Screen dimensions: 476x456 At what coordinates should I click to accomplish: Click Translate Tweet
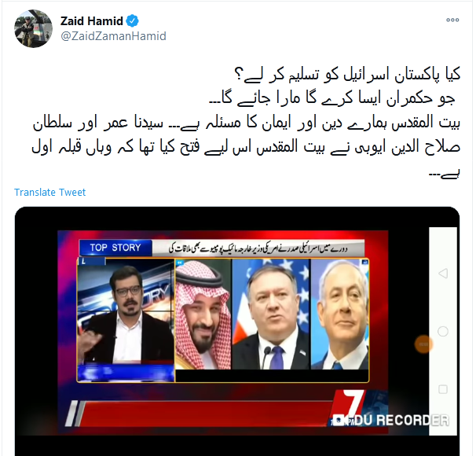49,193
